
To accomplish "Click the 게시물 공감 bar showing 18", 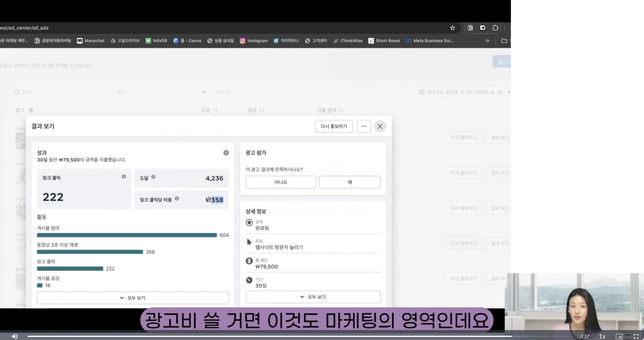I will point(40,286).
